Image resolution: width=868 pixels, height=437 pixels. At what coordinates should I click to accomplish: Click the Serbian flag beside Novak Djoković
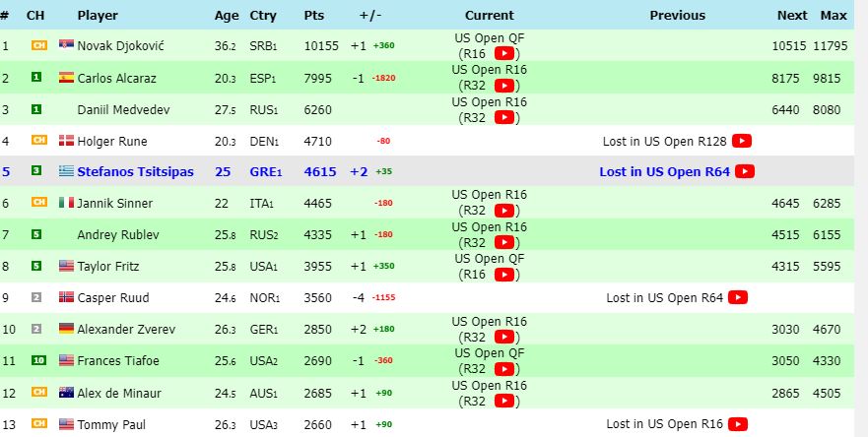pos(66,45)
